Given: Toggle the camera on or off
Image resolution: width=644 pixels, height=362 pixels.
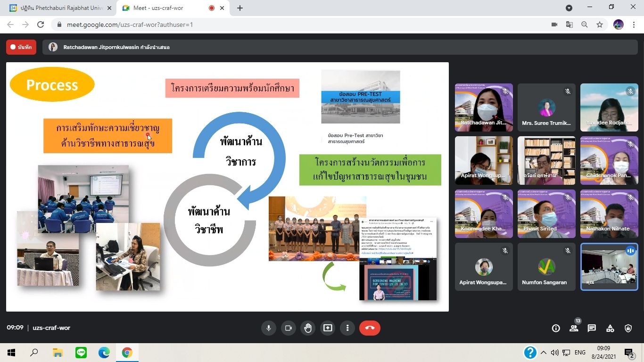Looking at the screenshot, I should tap(289, 328).
